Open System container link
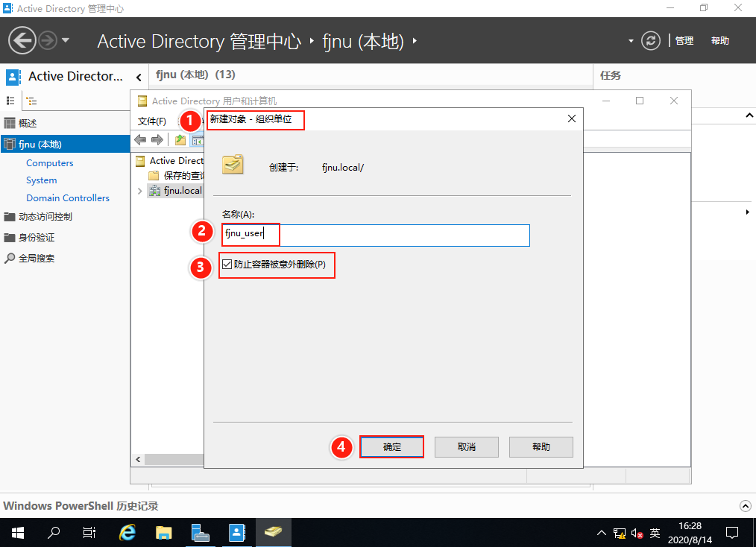The width and height of the screenshot is (756, 547). pyautogui.click(x=42, y=180)
